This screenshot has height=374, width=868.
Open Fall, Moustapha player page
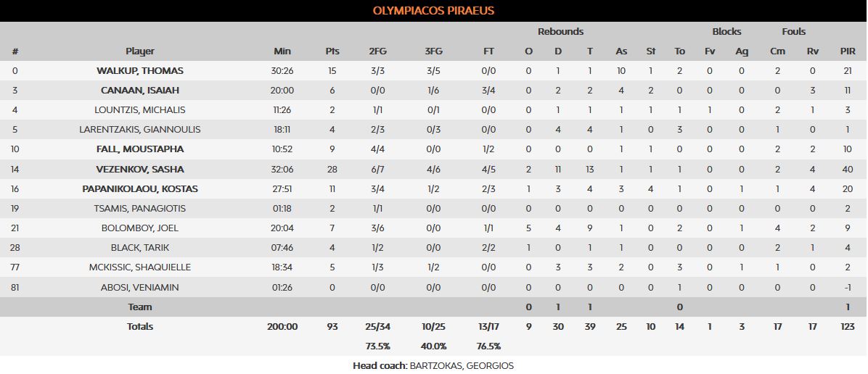click(x=140, y=149)
